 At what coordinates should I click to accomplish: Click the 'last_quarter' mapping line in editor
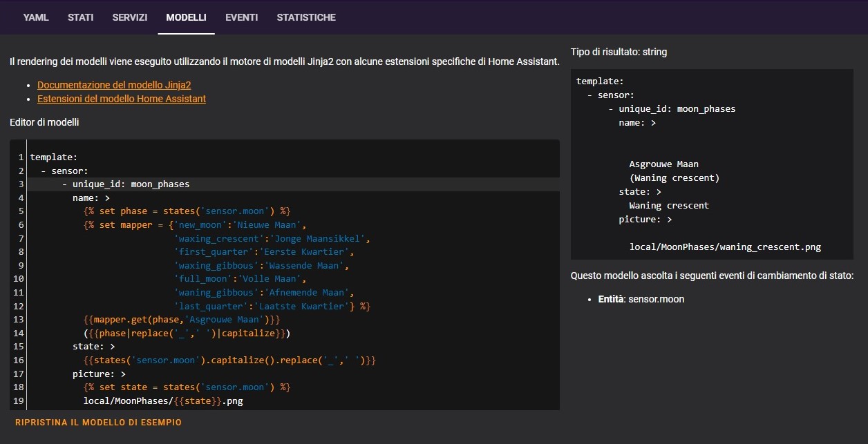[x=272, y=306]
